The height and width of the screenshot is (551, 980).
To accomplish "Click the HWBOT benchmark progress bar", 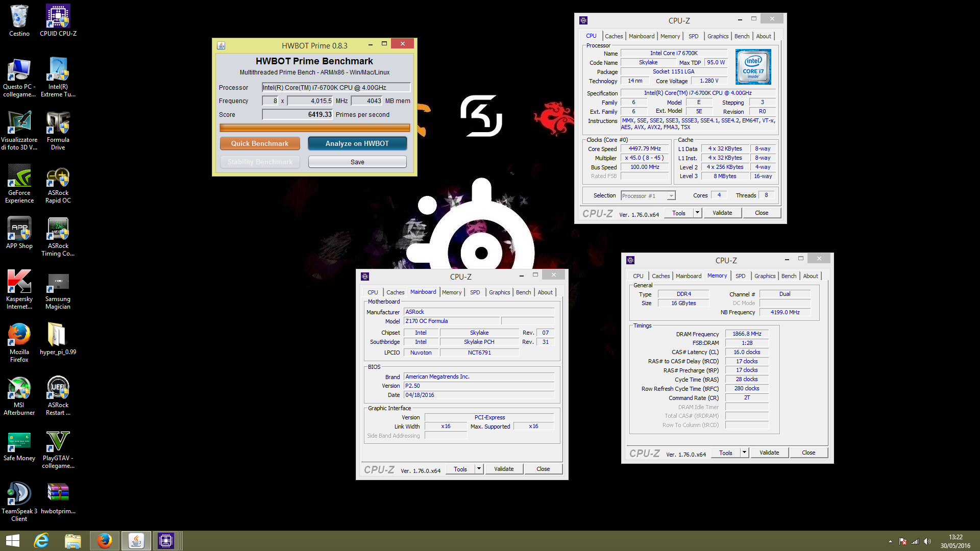I will click(x=315, y=128).
